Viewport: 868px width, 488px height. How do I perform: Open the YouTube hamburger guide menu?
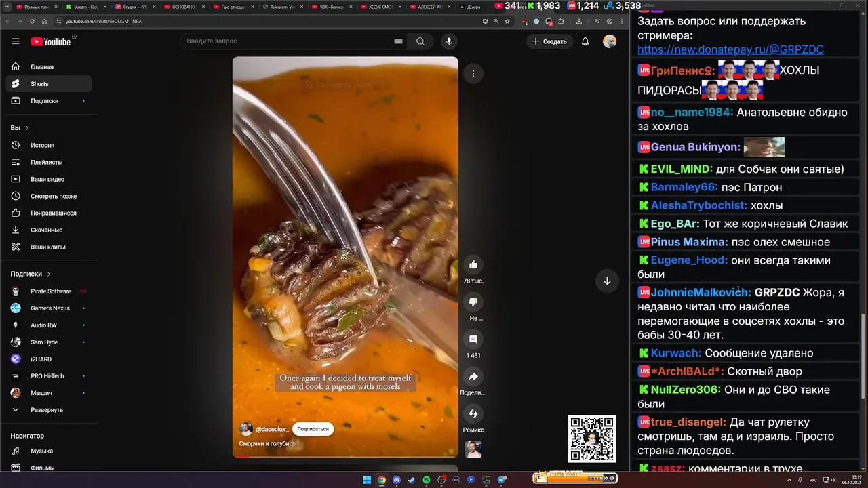coord(15,41)
